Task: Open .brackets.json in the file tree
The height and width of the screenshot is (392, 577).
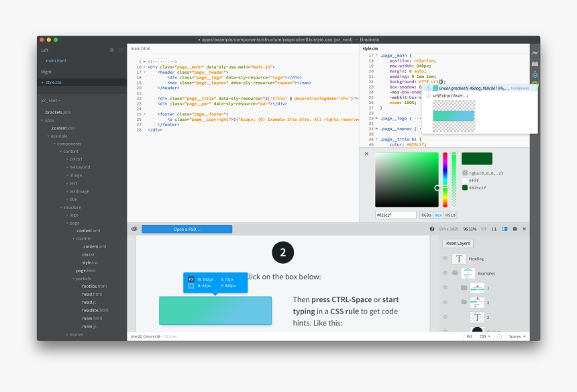Action: tap(58, 112)
